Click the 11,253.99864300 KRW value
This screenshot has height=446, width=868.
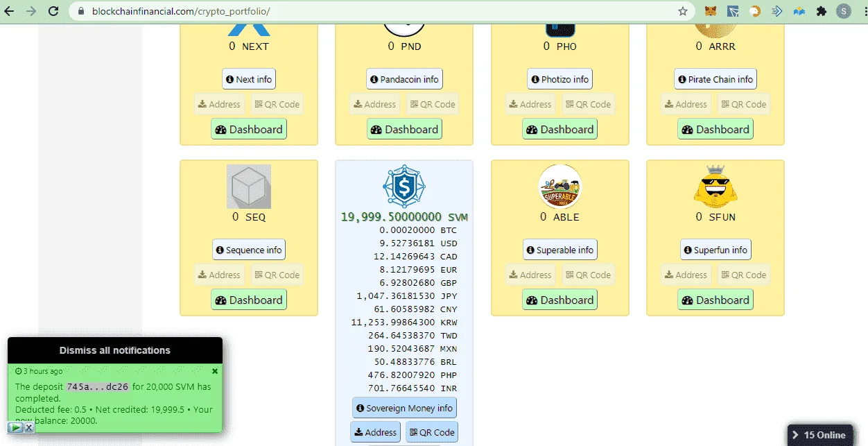pos(404,322)
